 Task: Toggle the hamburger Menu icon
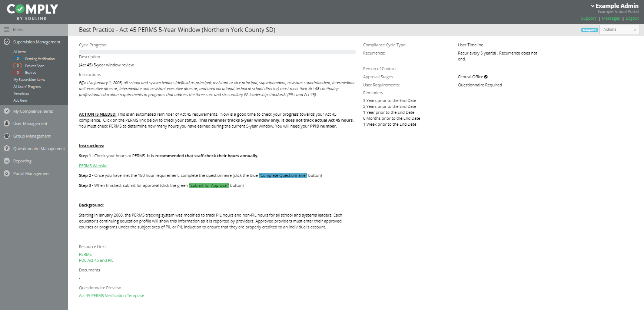pos(6,30)
